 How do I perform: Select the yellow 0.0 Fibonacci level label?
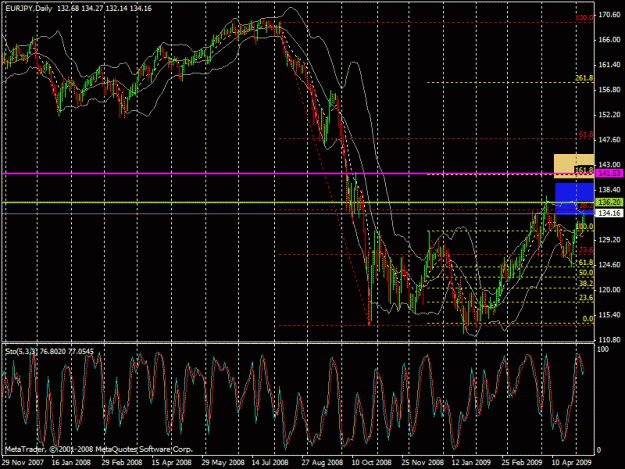pyautogui.click(x=588, y=319)
